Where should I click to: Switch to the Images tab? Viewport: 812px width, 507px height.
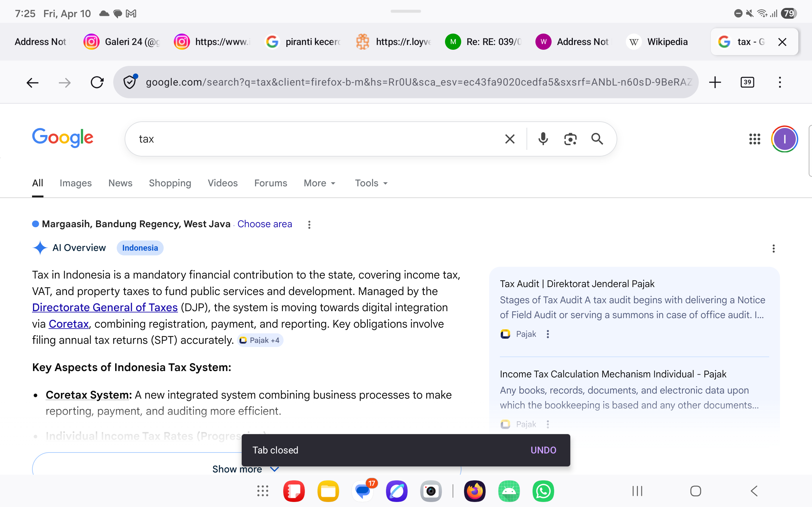click(x=75, y=183)
